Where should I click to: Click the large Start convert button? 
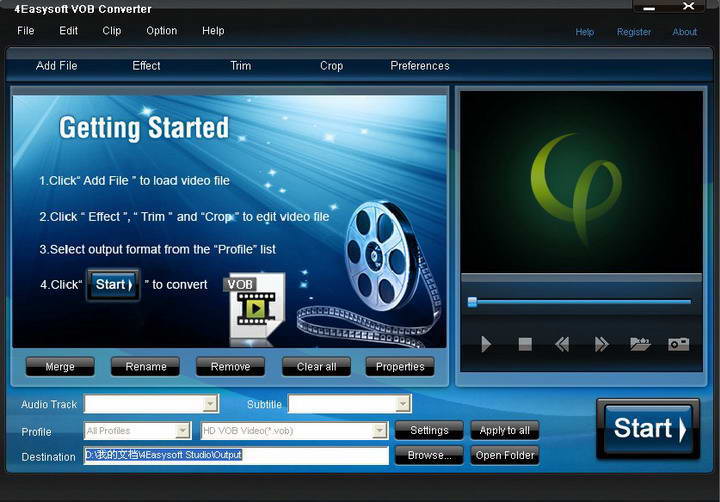[648, 429]
